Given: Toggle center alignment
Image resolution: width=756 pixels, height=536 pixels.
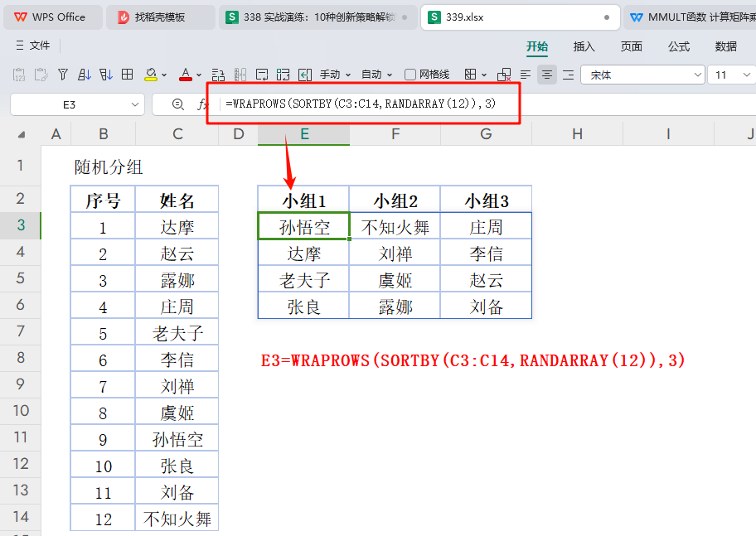Looking at the screenshot, I should pyautogui.click(x=547, y=75).
